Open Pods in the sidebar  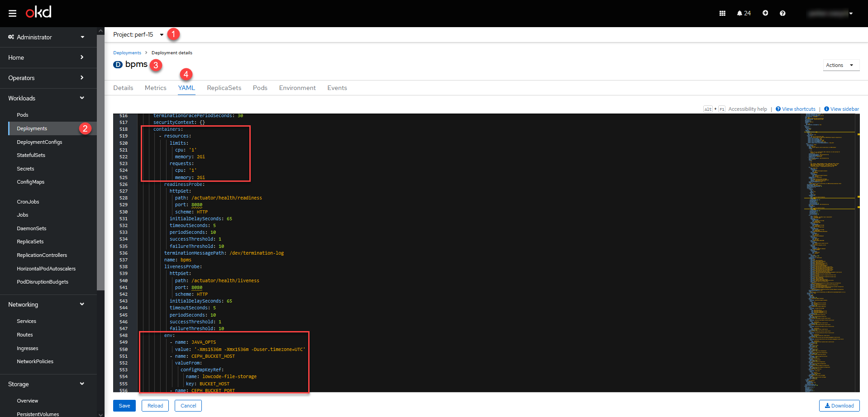[23, 115]
